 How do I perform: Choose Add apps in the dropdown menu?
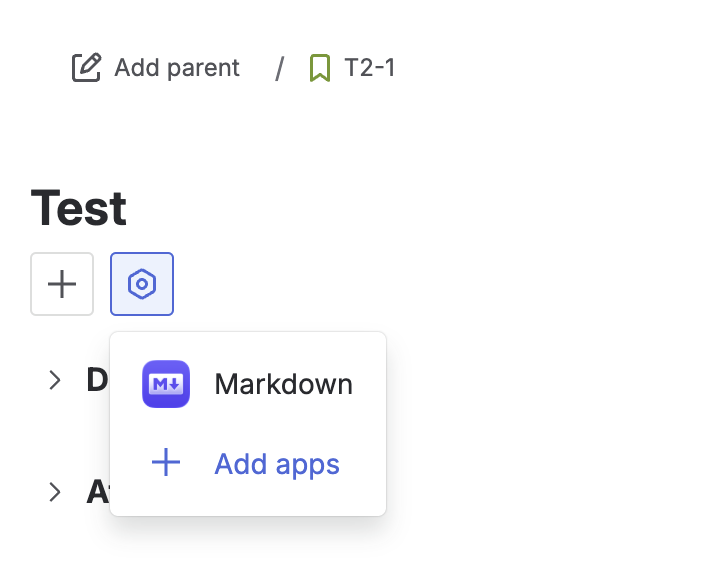[277, 464]
